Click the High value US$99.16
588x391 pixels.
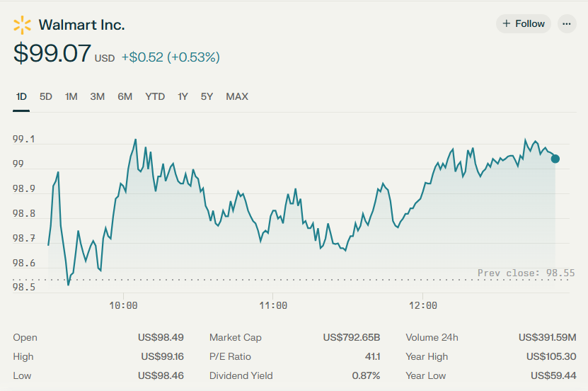coord(162,356)
